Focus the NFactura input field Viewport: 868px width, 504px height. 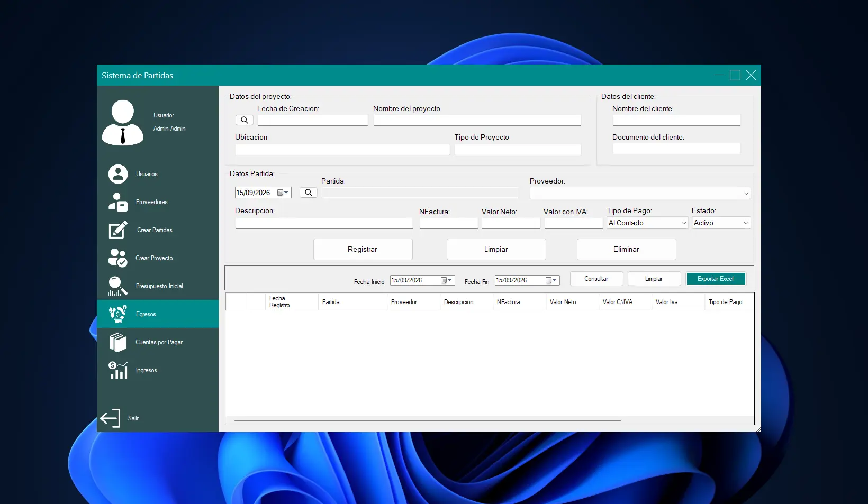[x=448, y=223]
